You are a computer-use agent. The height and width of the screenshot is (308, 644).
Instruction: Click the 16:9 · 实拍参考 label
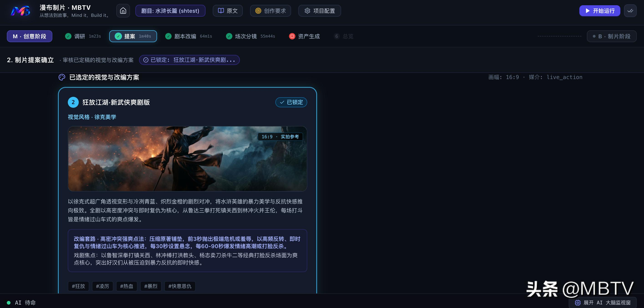[280, 137]
